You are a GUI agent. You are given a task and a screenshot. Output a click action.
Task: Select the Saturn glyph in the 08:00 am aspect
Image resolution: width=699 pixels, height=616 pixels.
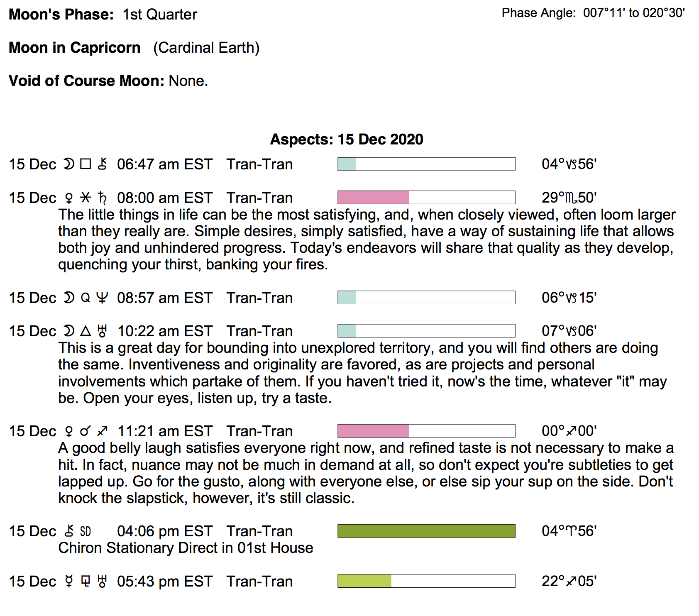[x=102, y=198]
